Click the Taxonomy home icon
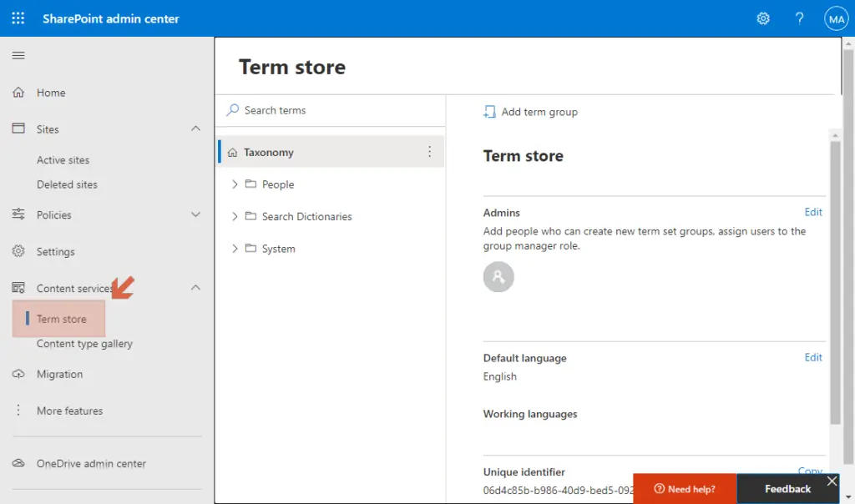The image size is (855, 504). click(x=232, y=153)
